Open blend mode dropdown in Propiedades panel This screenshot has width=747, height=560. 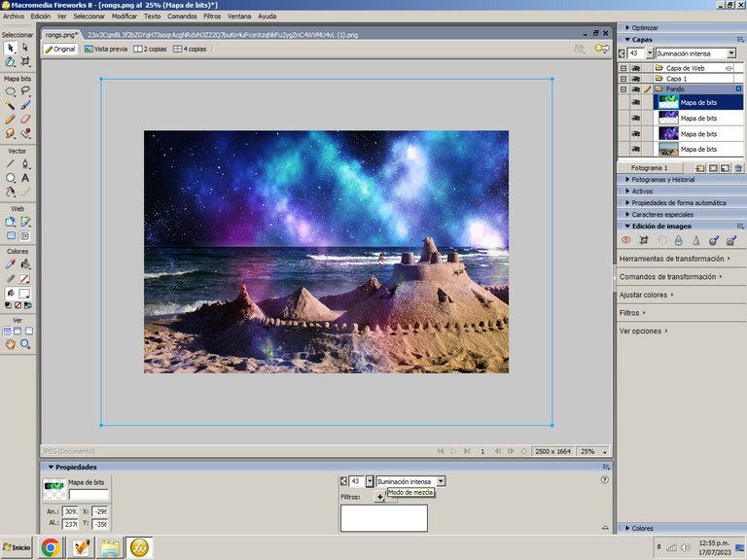coord(442,481)
